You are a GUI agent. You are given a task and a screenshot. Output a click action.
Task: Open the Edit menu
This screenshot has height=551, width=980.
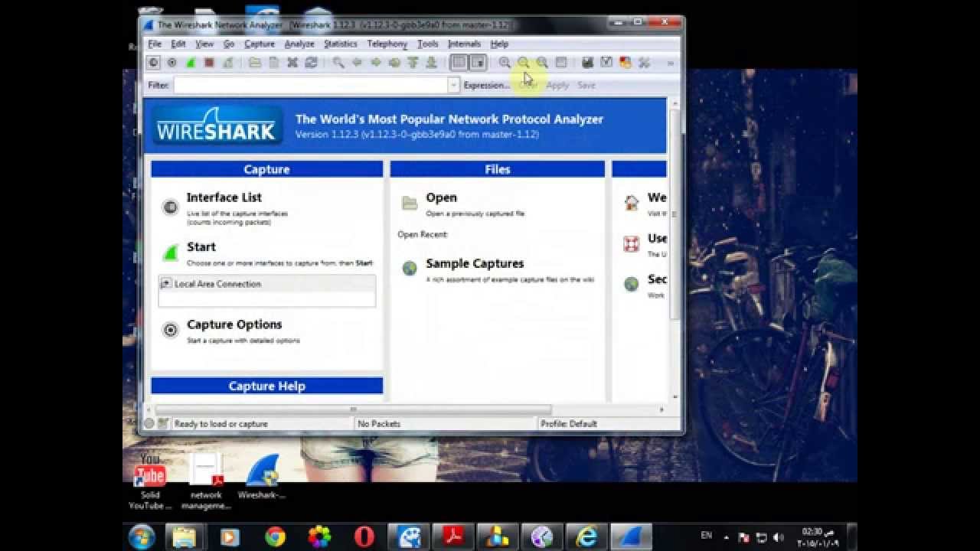click(x=178, y=44)
